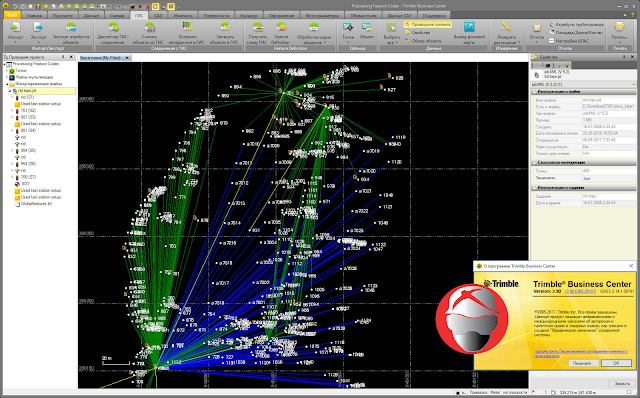Click the version number link in About dialog
Image resolution: width=640 pixels, height=398 pixels.
point(580,291)
